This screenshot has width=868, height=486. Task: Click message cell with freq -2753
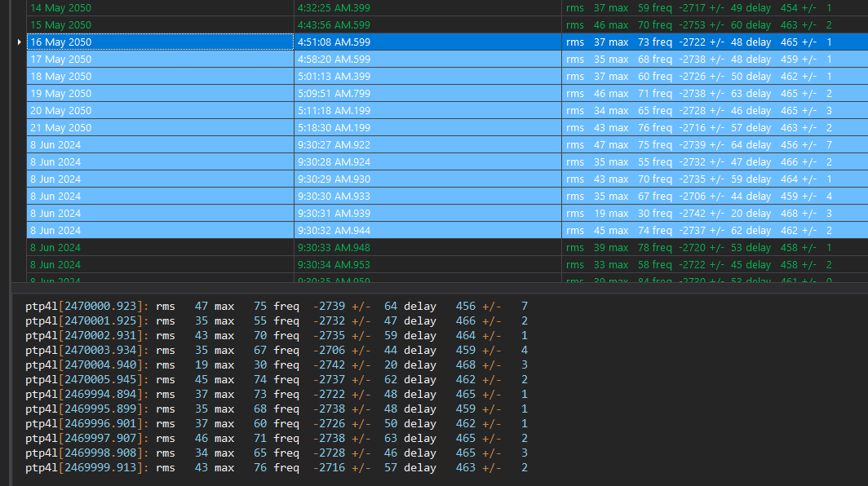coord(715,25)
